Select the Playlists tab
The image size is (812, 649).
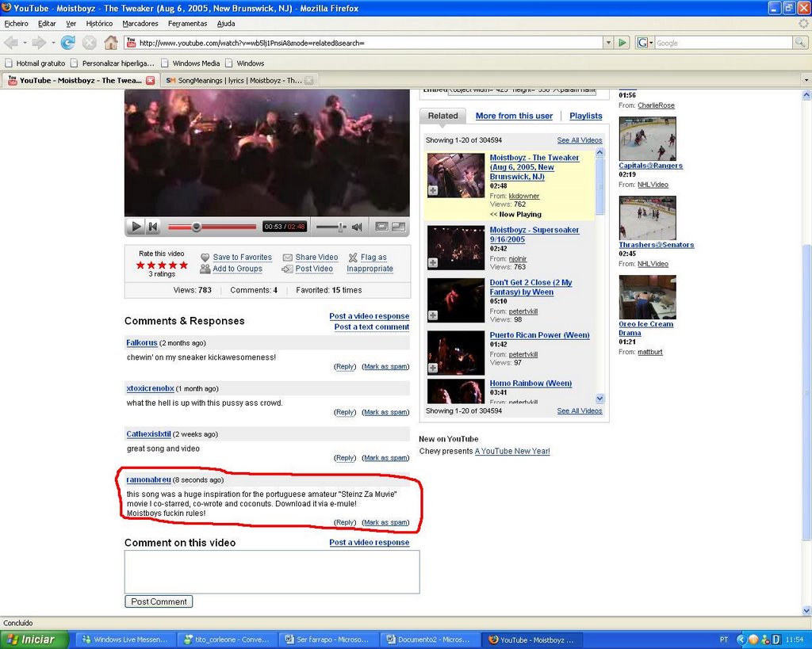586,116
